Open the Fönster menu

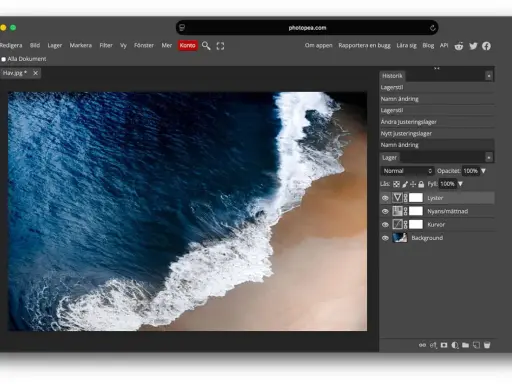[144, 45]
